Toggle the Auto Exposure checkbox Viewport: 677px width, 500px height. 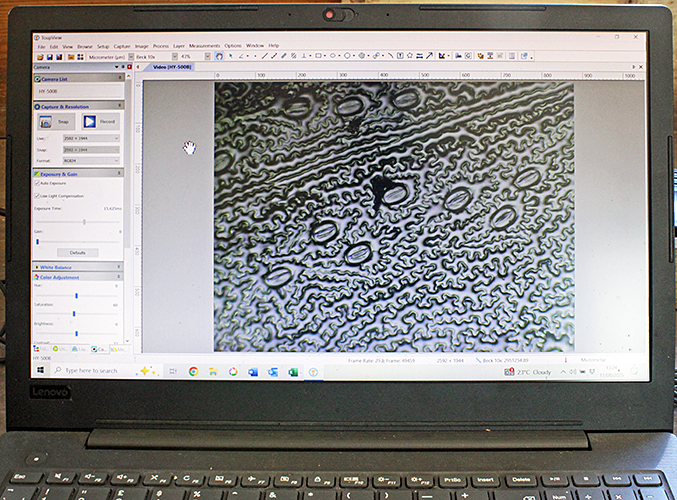(38, 183)
